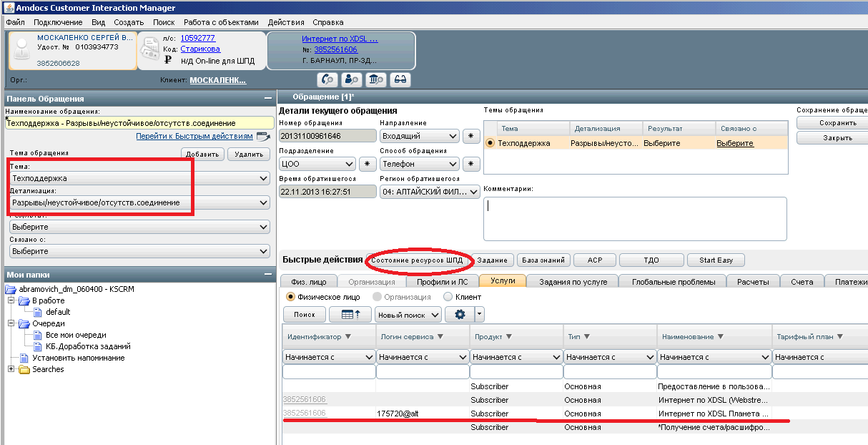
Task: Click the glasses icon button
Action: [x=400, y=79]
